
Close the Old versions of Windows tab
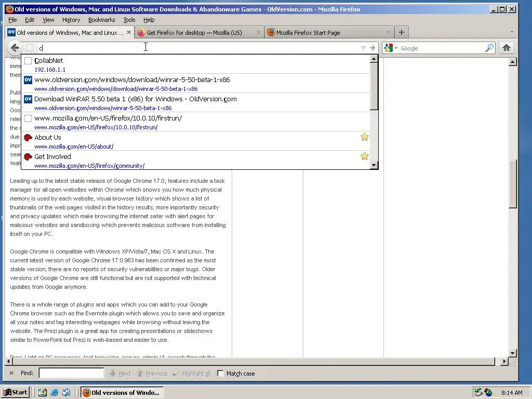pos(129,32)
